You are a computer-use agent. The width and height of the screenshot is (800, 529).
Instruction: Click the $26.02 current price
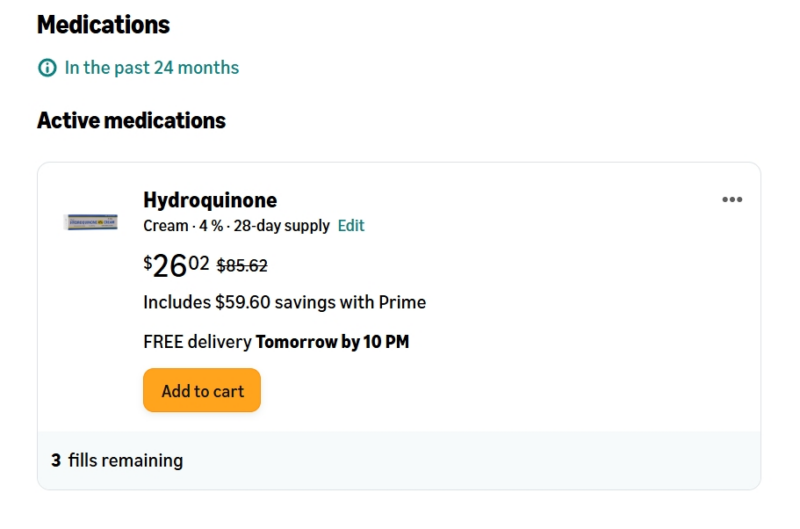pos(176,265)
